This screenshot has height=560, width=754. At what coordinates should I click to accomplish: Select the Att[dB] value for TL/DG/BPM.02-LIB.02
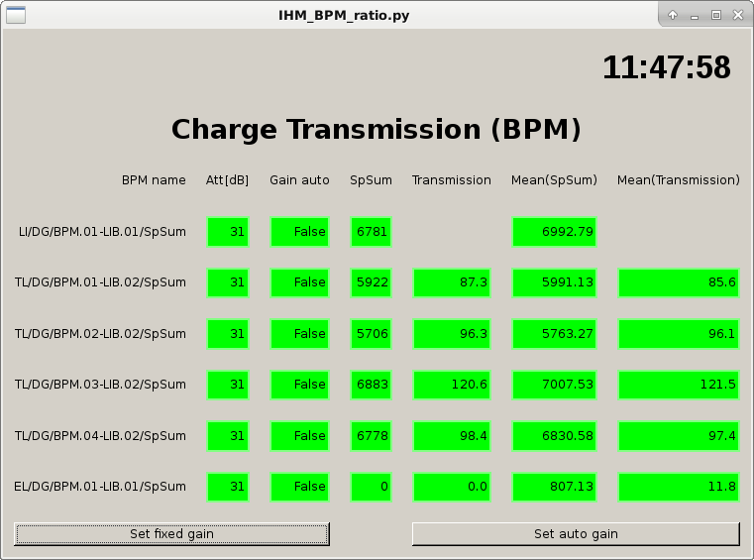click(227, 334)
